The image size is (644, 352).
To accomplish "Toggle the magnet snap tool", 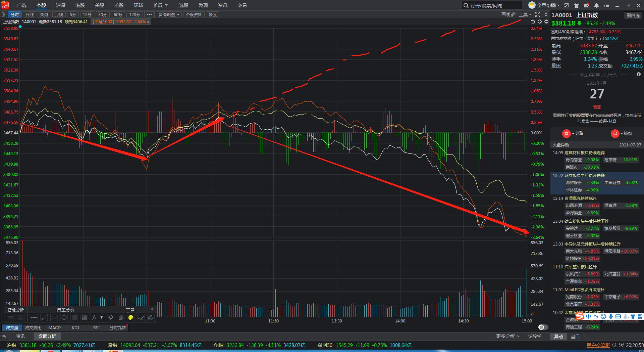I will (151, 317).
